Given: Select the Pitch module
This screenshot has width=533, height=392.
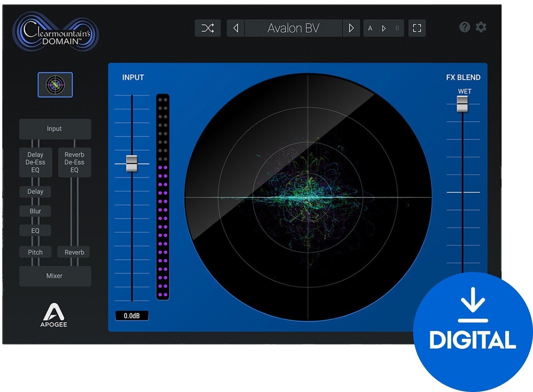Looking at the screenshot, I should [35, 252].
